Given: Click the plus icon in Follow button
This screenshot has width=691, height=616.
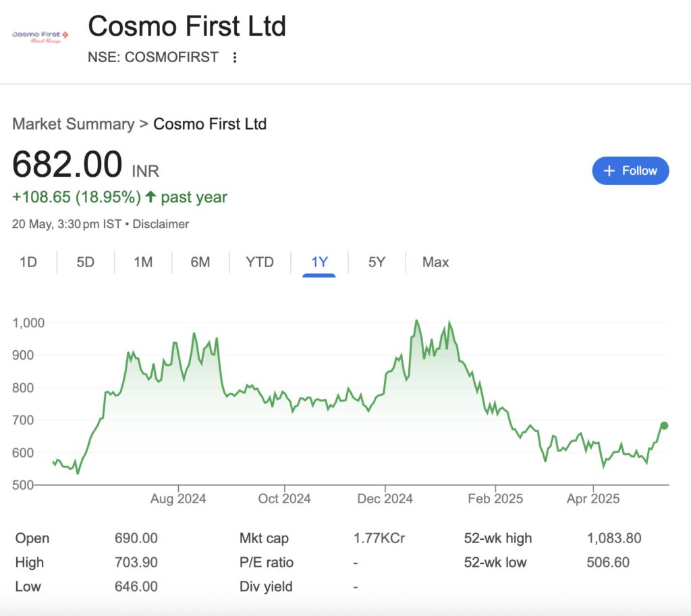Looking at the screenshot, I should 609,171.
